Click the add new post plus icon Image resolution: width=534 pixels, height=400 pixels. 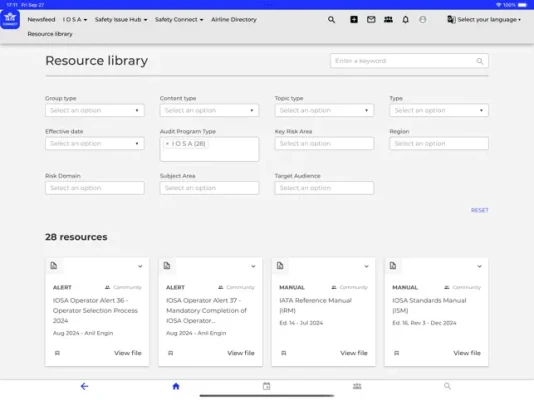pos(354,19)
